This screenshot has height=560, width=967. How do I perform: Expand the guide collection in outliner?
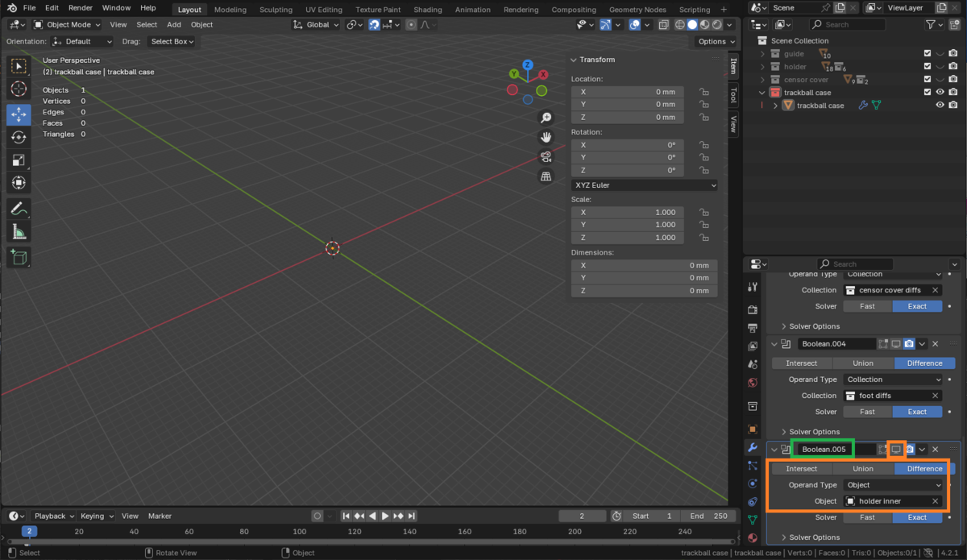[x=763, y=54]
